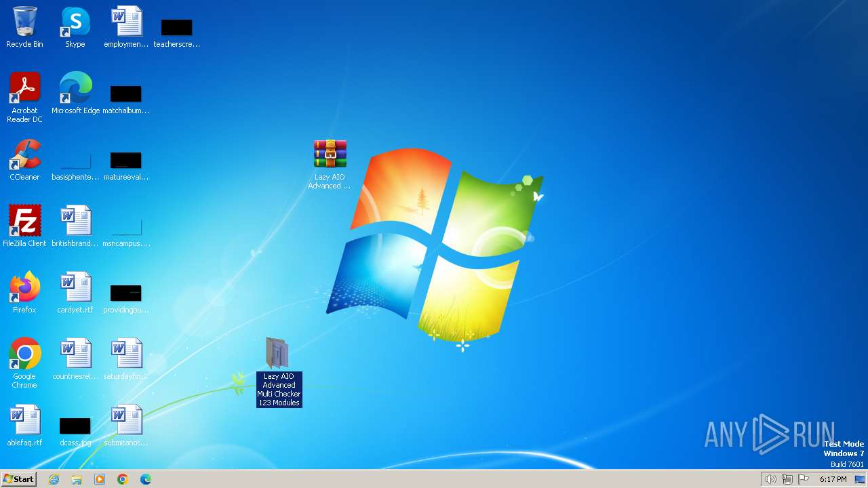Image resolution: width=868 pixels, height=488 pixels.
Task: Select the msncampus... file icon
Action: coord(126,232)
